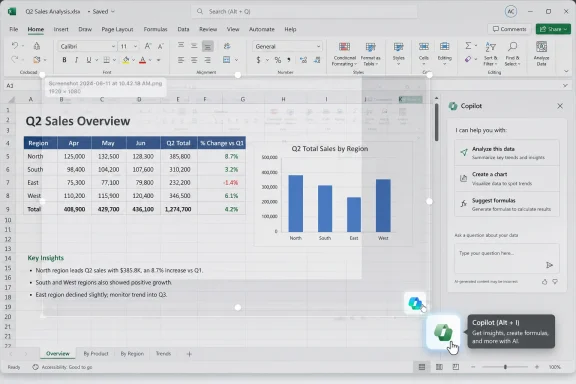This screenshot has width=576, height=384.
Task: Apply comma style number format
Action: point(289,60)
